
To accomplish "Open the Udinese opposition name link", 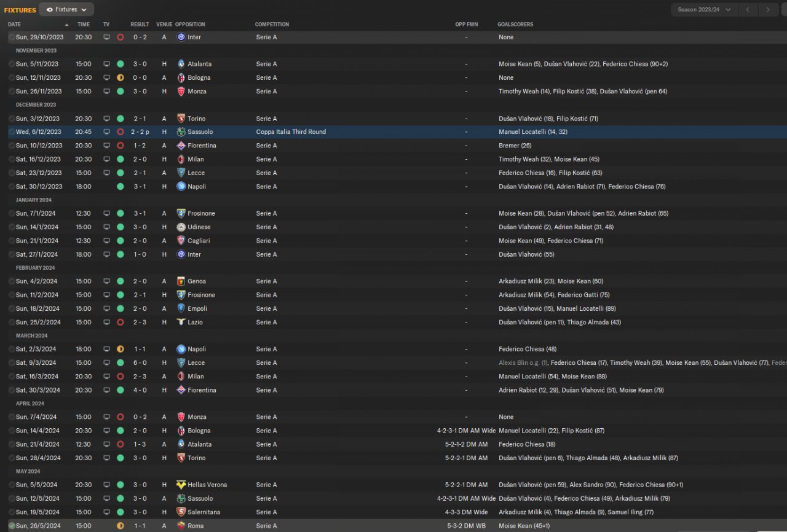I will pos(199,227).
